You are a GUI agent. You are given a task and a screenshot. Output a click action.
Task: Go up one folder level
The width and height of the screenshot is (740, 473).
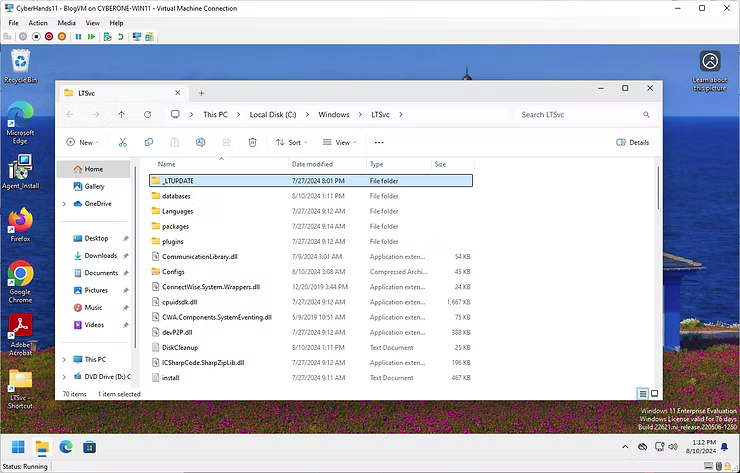pos(121,115)
